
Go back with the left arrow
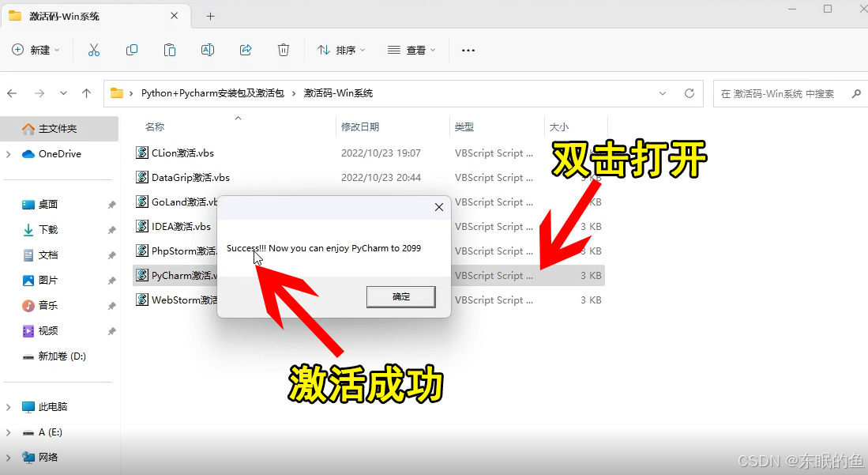pyautogui.click(x=12, y=93)
